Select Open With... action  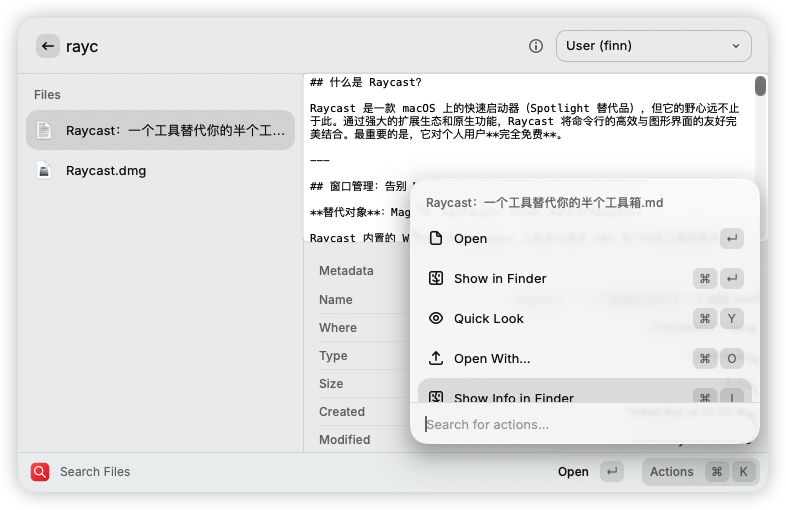tap(584, 358)
